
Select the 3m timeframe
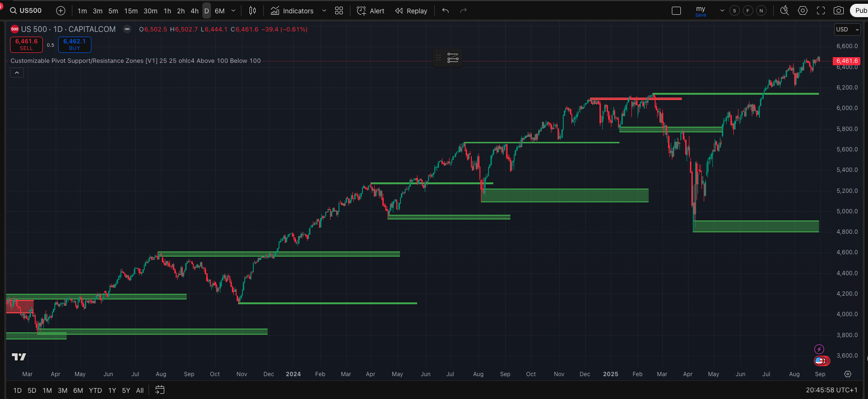[x=98, y=10]
